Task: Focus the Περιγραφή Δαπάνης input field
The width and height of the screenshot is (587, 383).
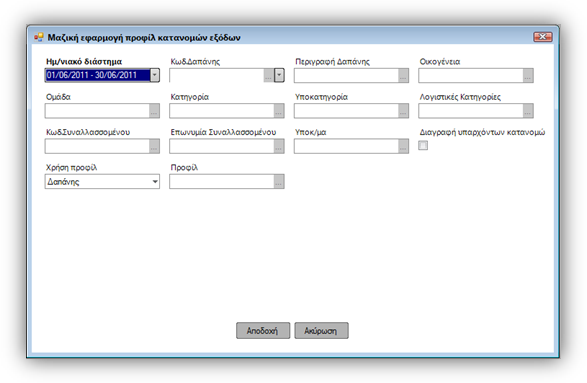Action: [346, 76]
